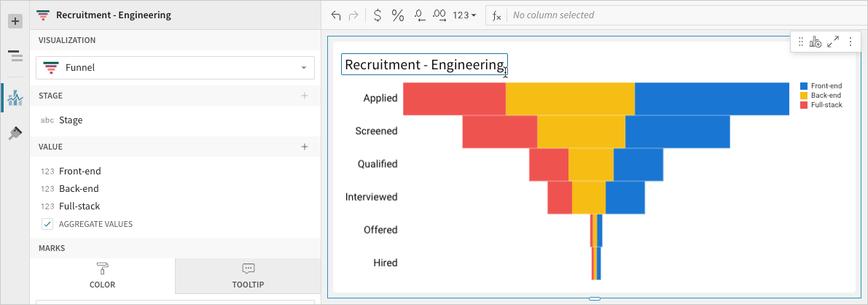The width and height of the screenshot is (868, 305).
Task: Open the chart's three-dot more menu
Action: click(x=850, y=42)
